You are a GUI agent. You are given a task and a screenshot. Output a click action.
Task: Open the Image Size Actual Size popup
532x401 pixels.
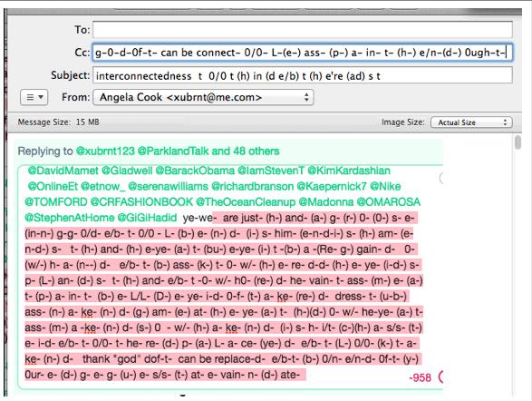471,122
